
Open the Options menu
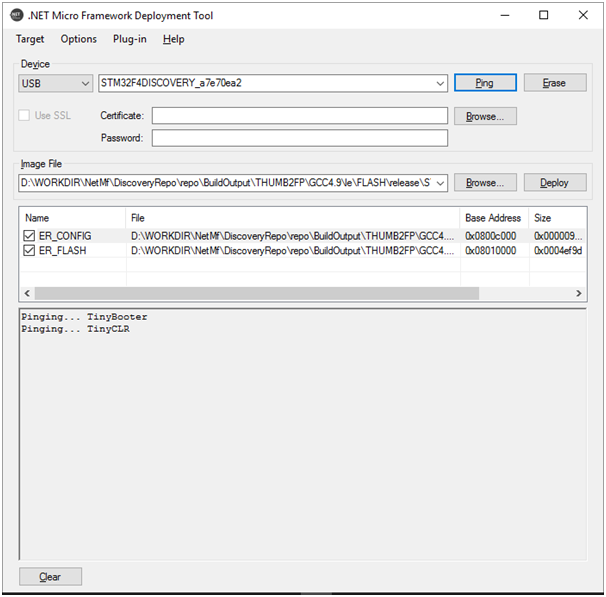point(78,39)
